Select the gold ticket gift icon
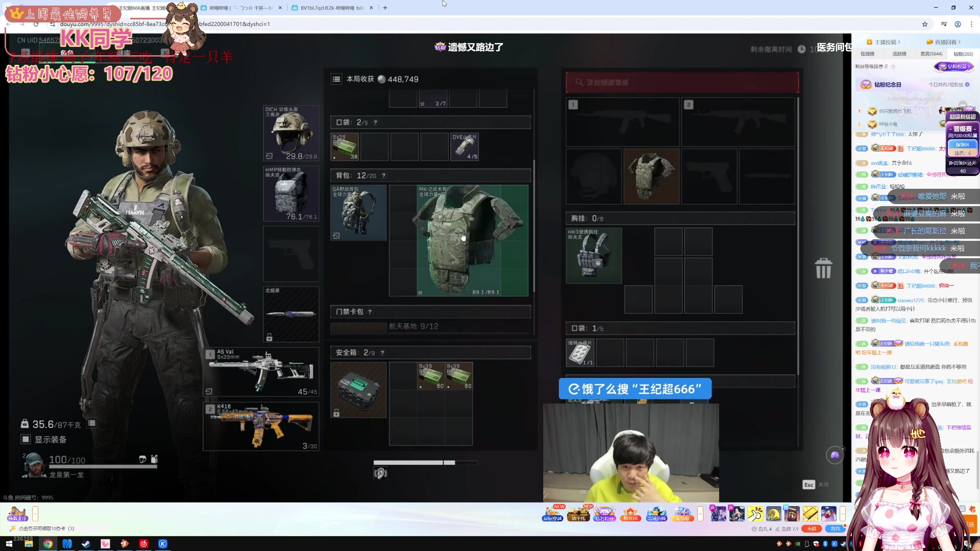980x551 pixels. point(810,513)
